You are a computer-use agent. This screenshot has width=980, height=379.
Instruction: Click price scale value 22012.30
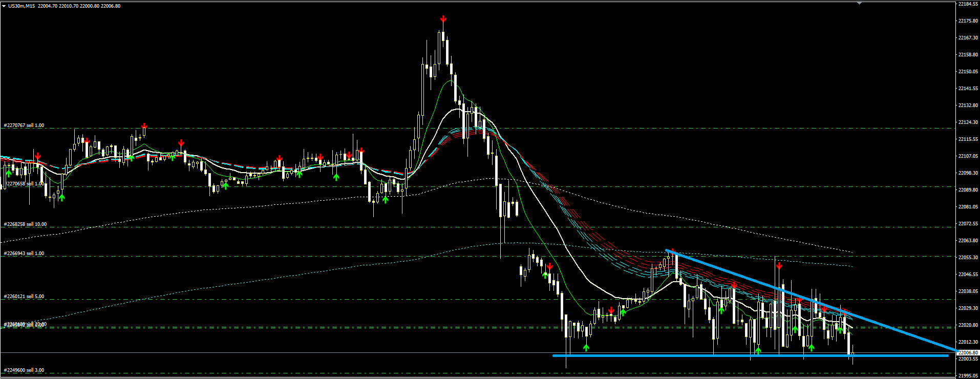coord(968,342)
